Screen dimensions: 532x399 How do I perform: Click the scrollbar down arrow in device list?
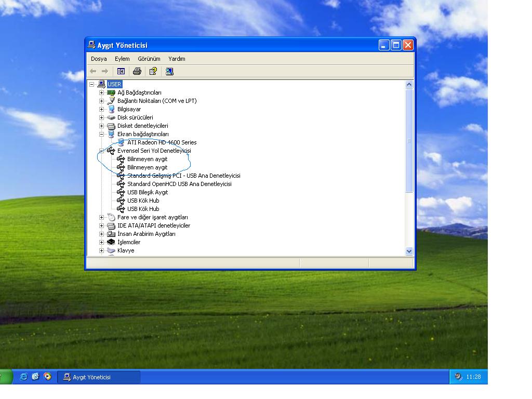pyautogui.click(x=409, y=251)
